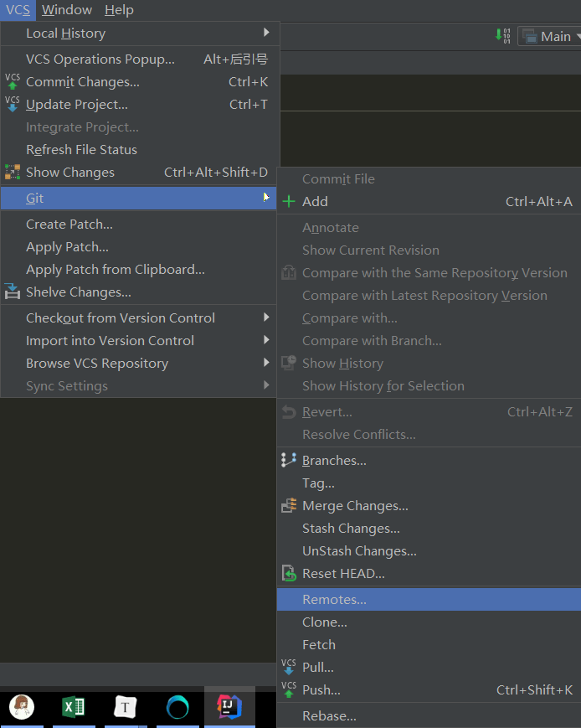Click the Show Changes icon
The width and height of the screenshot is (581, 728).
(13, 173)
